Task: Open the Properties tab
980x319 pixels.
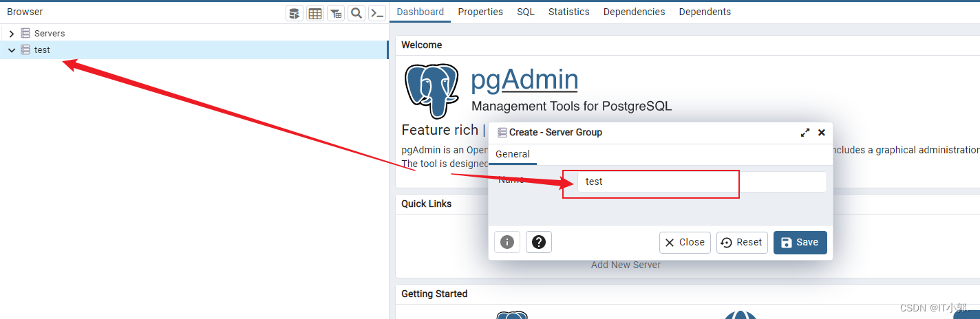Action: coord(480,12)
